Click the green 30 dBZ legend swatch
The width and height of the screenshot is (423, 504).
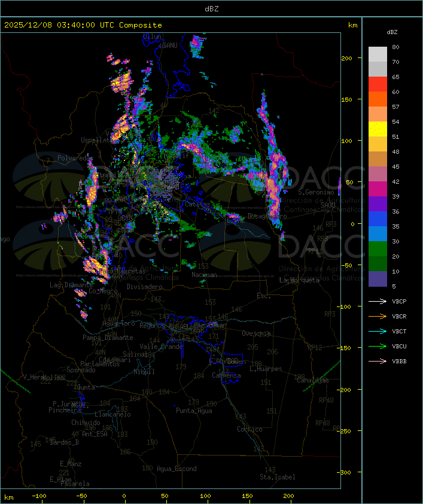tap(378, 248)
